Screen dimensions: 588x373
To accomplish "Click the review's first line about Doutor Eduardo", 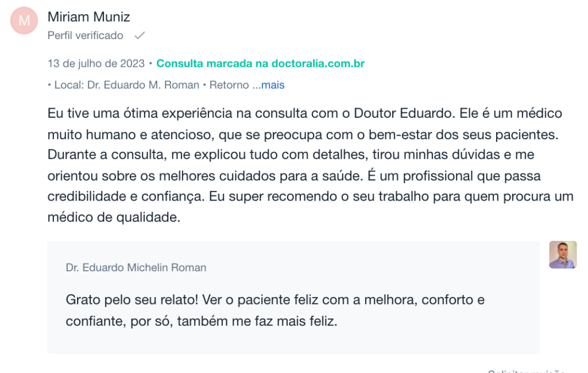I will pyautogui.click(x=304, y=113).
